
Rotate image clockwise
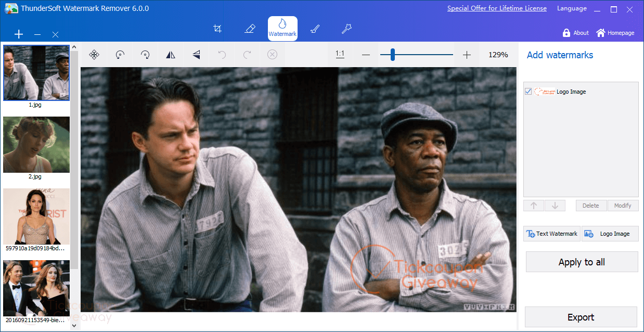(x=145, y=55)
